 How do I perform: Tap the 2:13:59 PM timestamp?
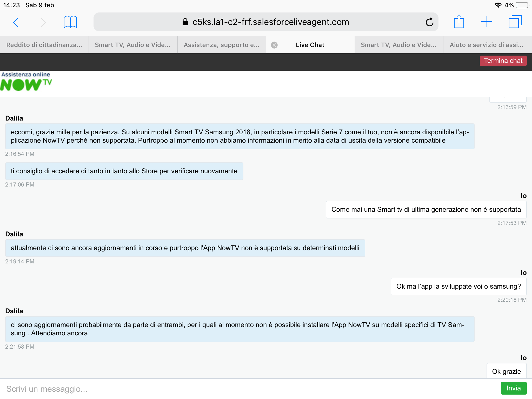click(512, 107)
